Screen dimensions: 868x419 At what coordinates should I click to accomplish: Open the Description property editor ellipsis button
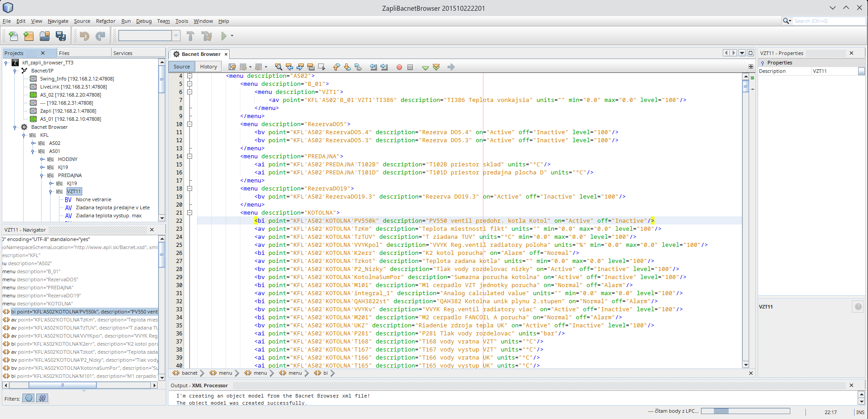point(861,72)
